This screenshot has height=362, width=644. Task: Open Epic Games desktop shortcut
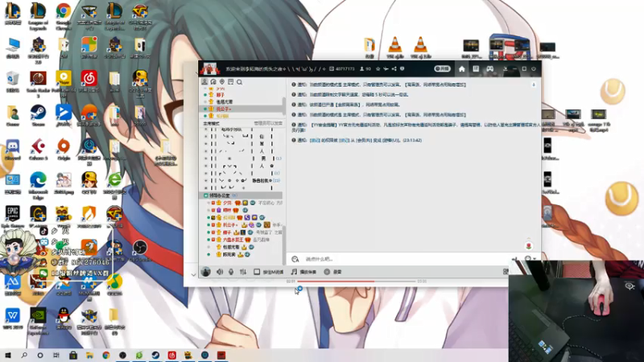click(12, 216)
